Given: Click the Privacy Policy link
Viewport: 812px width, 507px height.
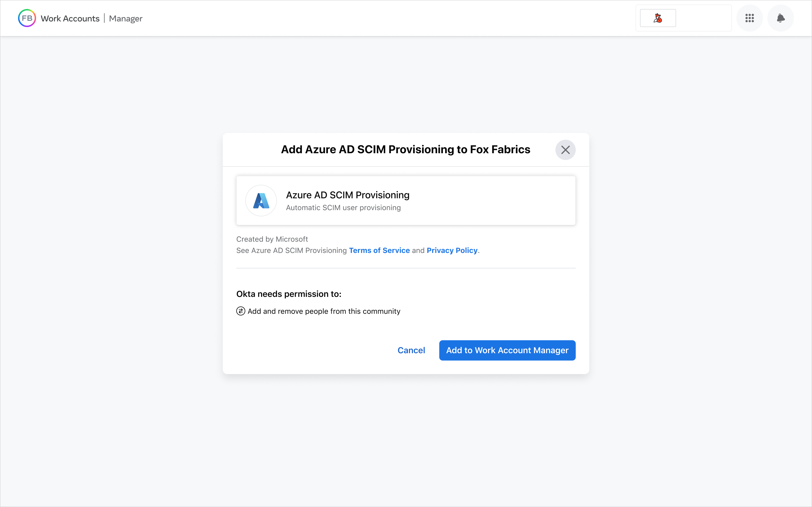Looking at the screenshot, I should pyautogui.click(x=452, y=250).
